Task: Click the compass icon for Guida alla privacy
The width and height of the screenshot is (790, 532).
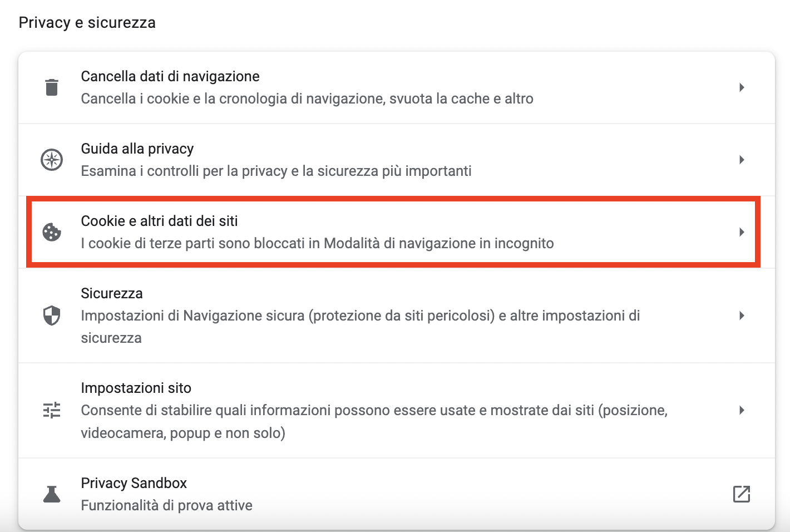Action: point(52,160)
